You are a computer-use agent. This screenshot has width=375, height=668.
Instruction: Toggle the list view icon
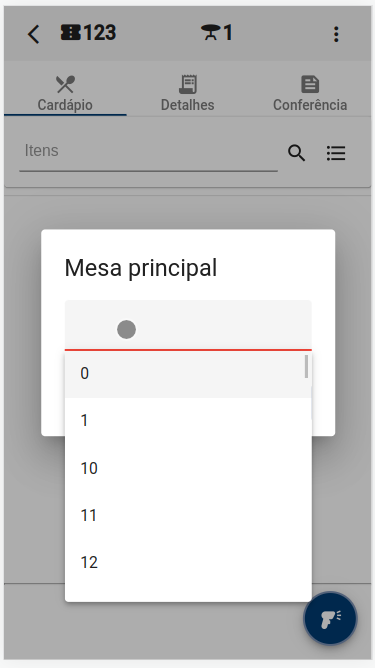[336, 153]
